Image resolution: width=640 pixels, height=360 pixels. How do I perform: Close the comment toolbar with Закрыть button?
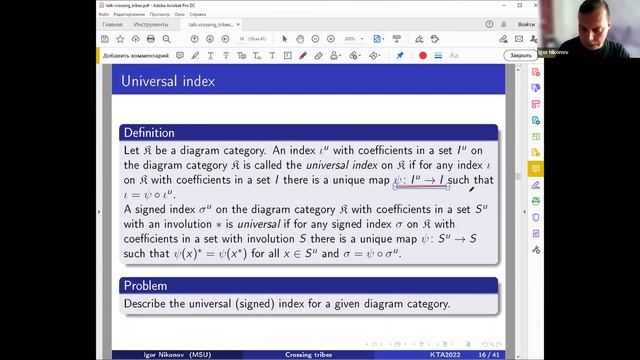[x=520, y=56]
